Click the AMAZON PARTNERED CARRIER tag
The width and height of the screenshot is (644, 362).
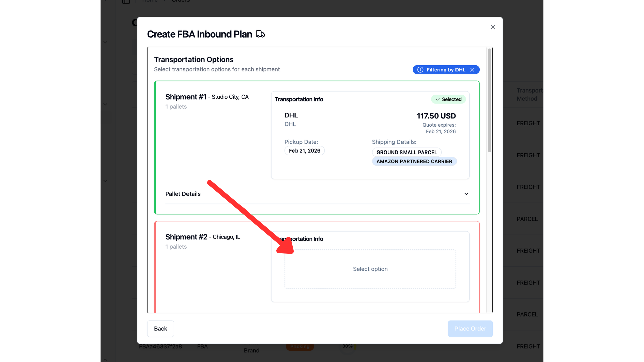(414, 161)
